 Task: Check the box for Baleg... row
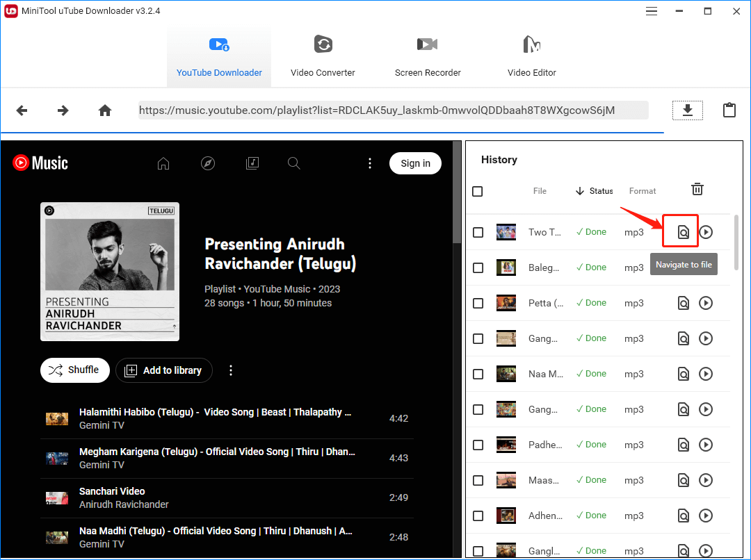478,267
